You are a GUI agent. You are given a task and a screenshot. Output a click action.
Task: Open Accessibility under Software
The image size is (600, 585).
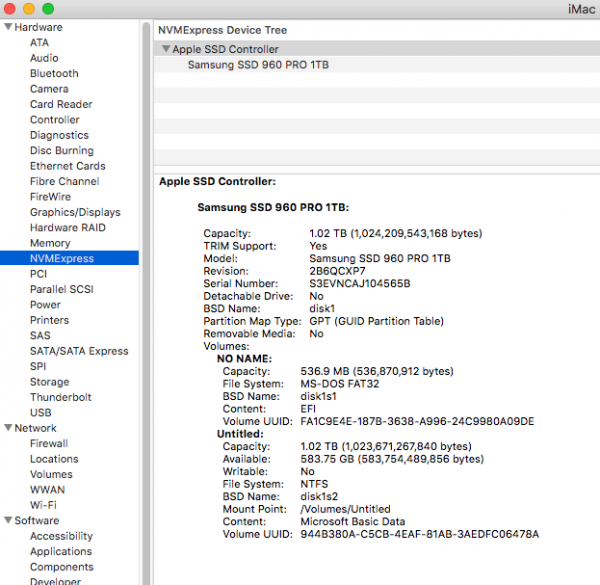click(61, 536)
